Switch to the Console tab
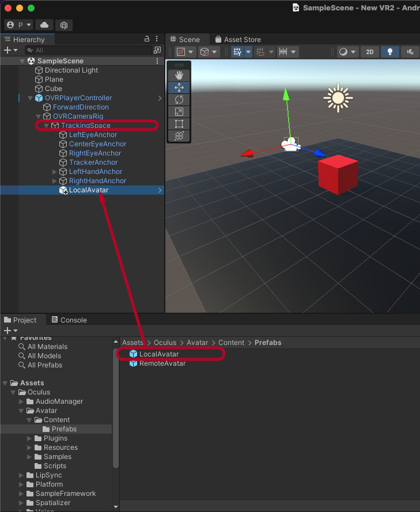This screenshot has height=512, width=420. point(69,320)
